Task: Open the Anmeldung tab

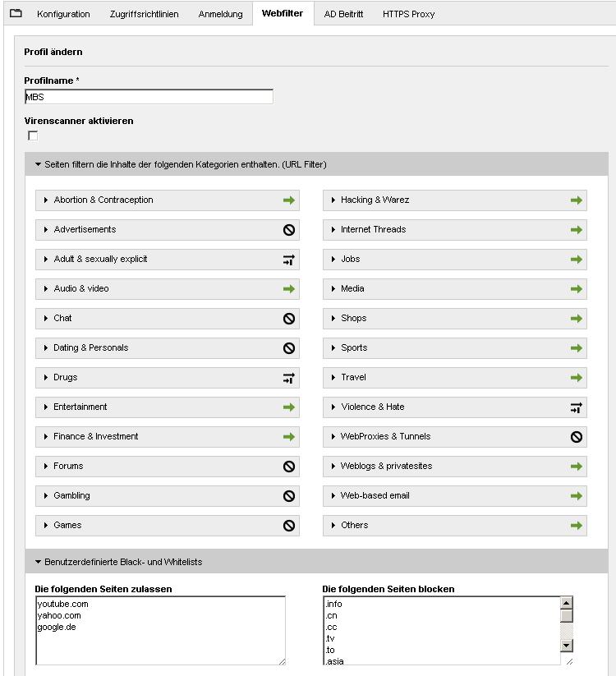Action: pos(220,14)
